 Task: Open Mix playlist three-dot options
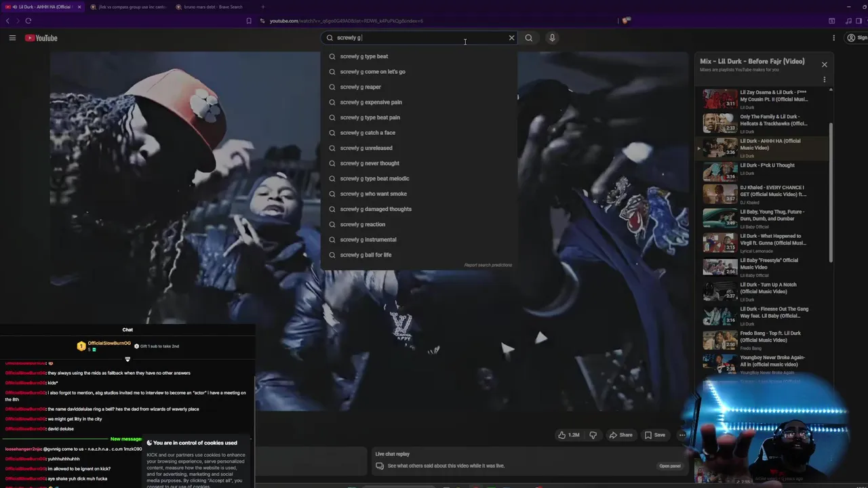coord(824,79)
